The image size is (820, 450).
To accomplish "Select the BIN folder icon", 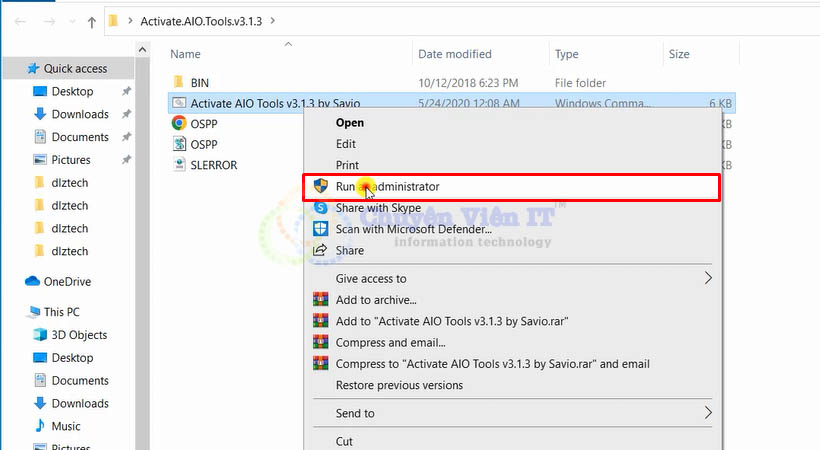I will [178, 82].
